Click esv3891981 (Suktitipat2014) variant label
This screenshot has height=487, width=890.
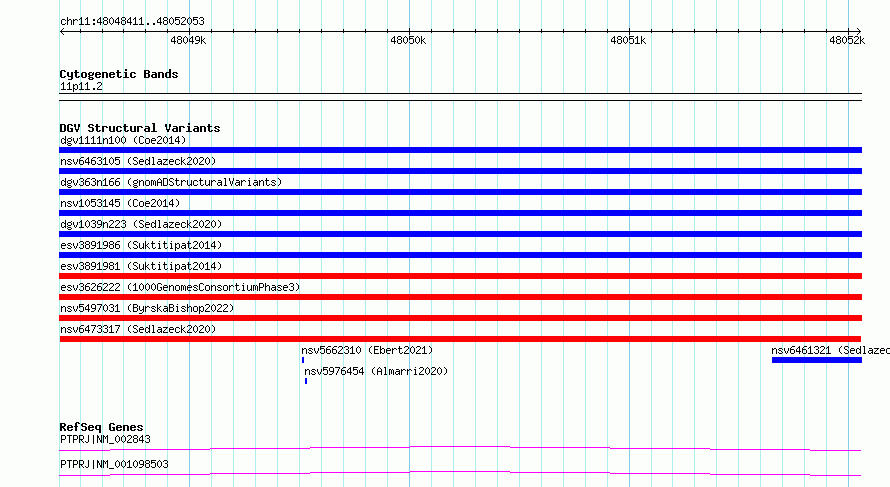click(141, 266)
